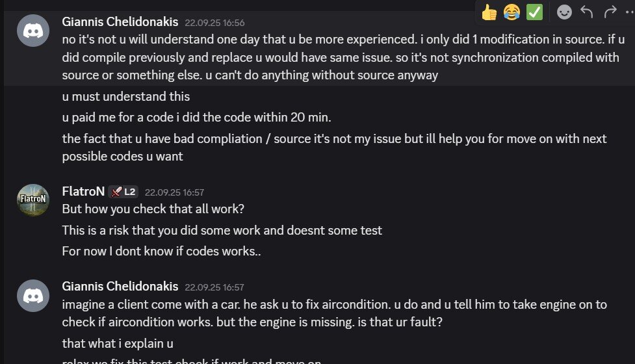Viewport: 635px width, 364px height.
Task: Open FlatroN username profile
Action: coord(83,191)
